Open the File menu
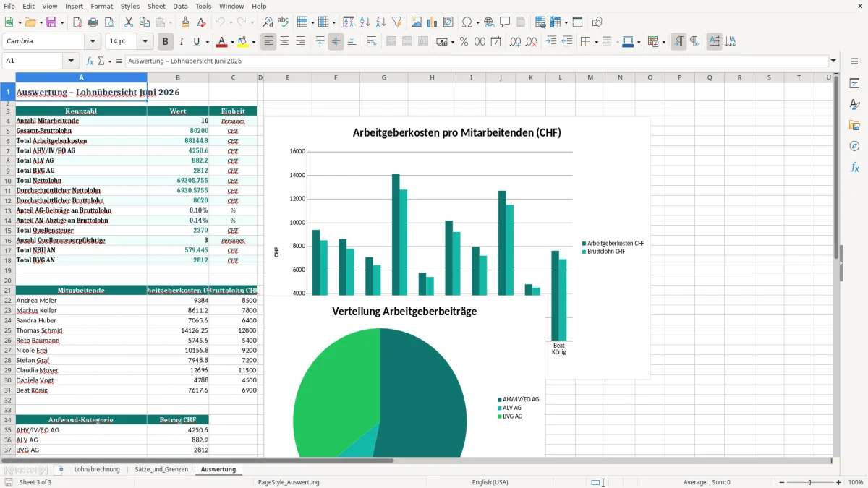868x488 pixels. [x=9, y=6]
